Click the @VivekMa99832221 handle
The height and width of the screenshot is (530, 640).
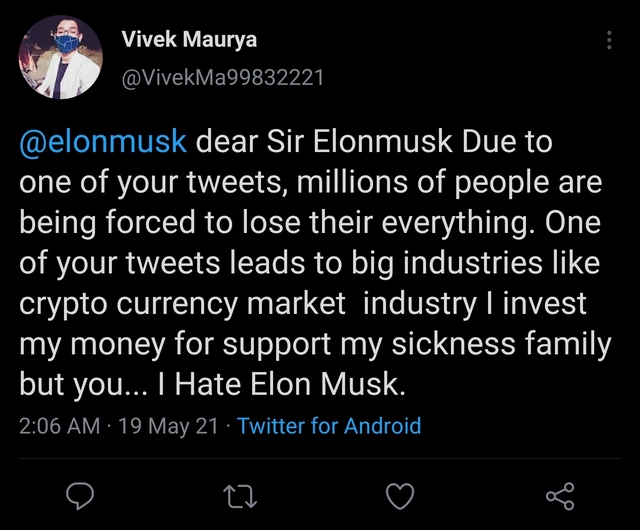222,78
